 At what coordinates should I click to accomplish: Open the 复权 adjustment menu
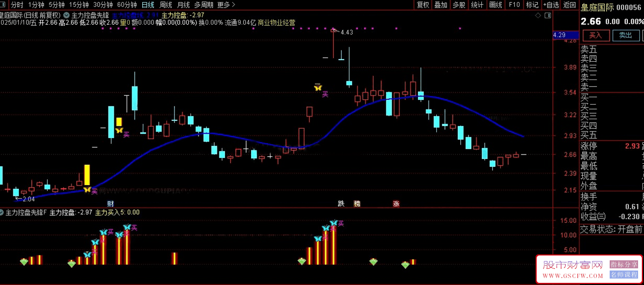coord(423,5)
